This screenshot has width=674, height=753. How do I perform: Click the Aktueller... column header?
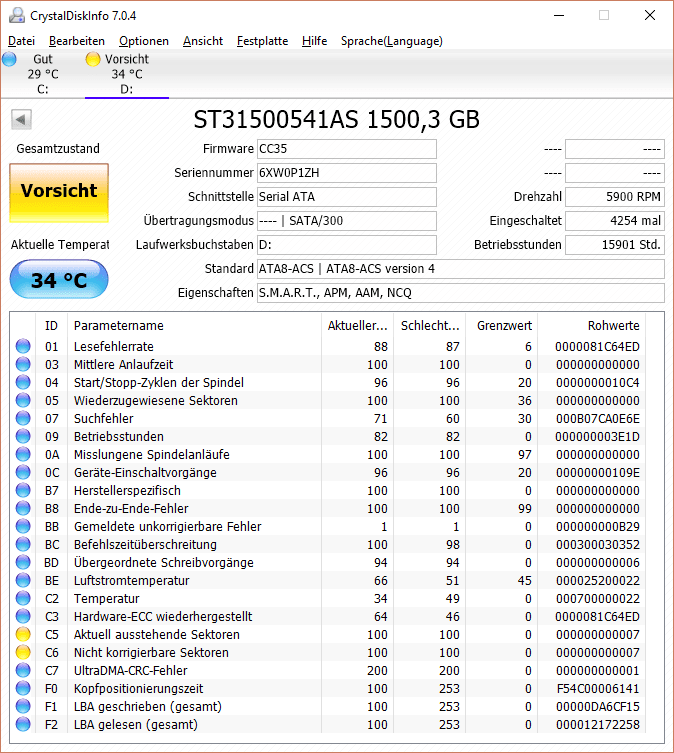click(357, 326)
